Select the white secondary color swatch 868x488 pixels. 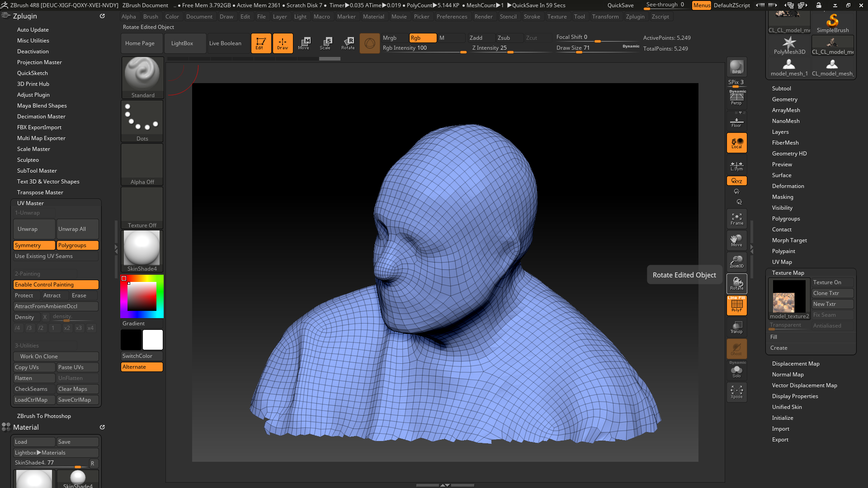pyautogui.click(x=153, y=340)
